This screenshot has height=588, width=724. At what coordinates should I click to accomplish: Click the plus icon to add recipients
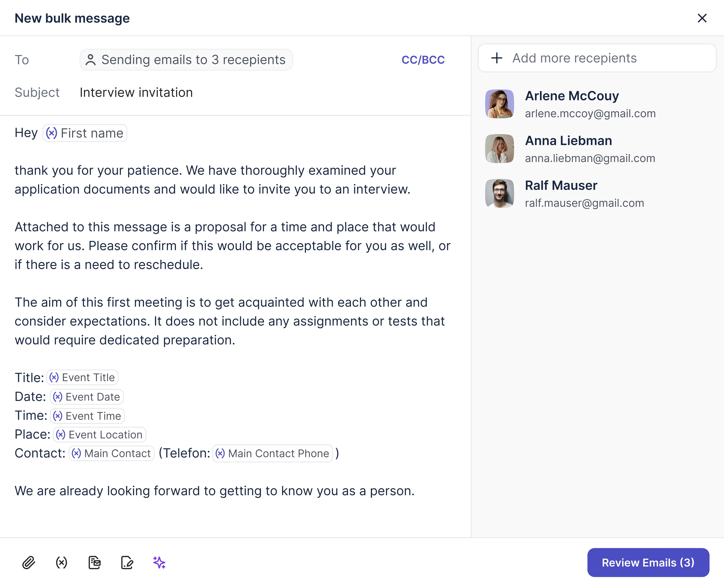497,58
